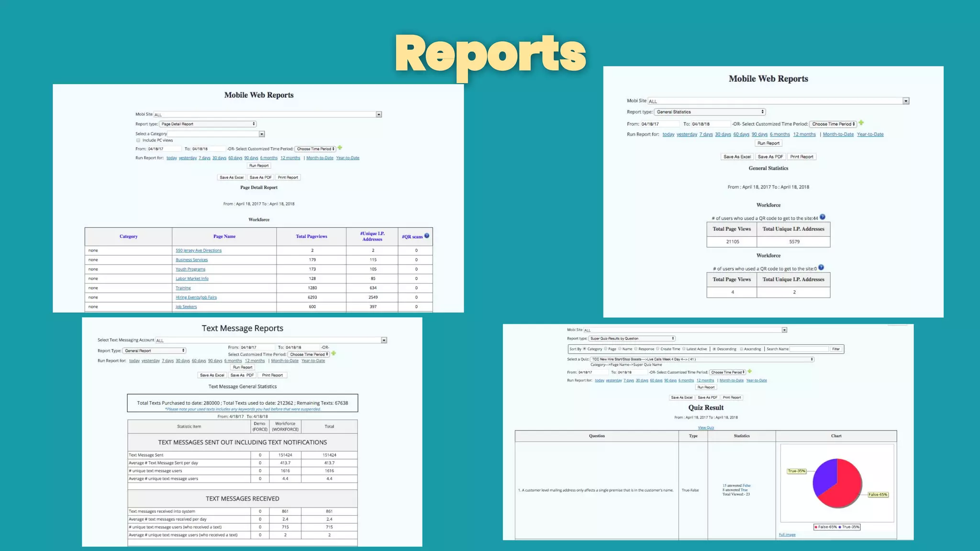Open Report type dropdown showing General Statistics
The height and width of the screenshot is (551, 980).
point(710,112)
